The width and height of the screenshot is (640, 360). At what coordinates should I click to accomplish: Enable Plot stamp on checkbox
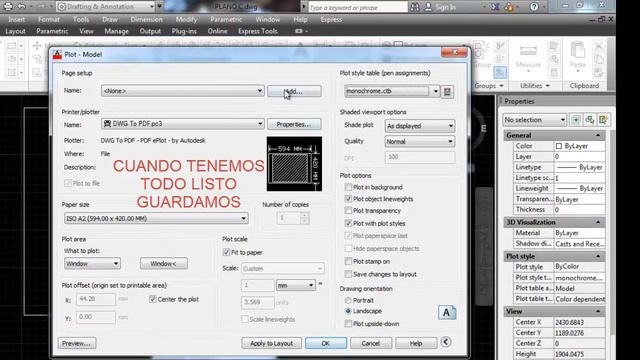(x=348, y=261)
